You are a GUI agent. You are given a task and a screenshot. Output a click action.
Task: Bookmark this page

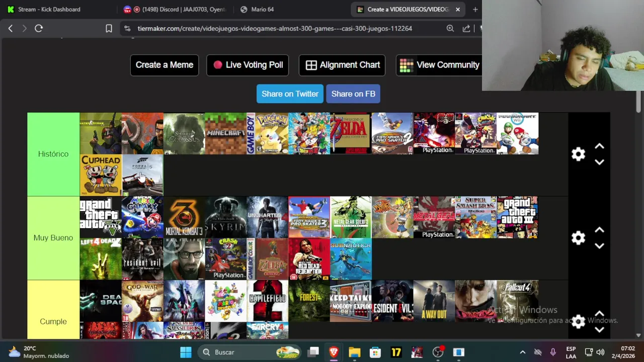coord(109,29)
